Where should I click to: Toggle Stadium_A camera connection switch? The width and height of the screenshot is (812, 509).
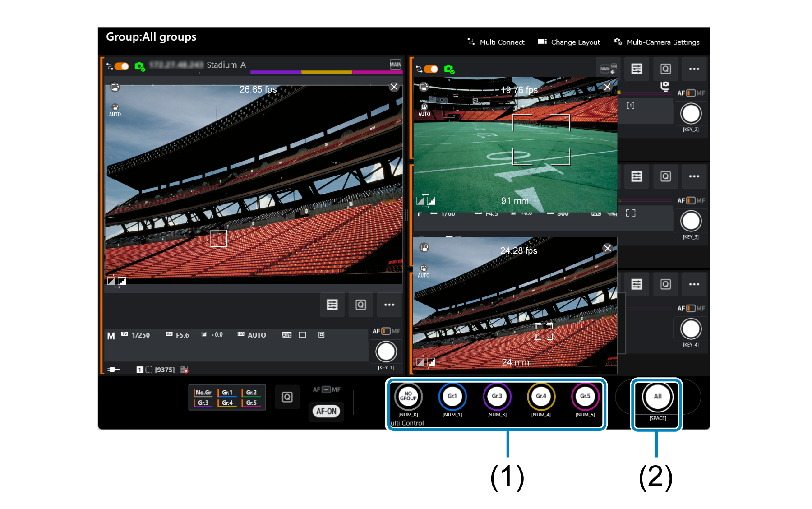coord(121,66)
